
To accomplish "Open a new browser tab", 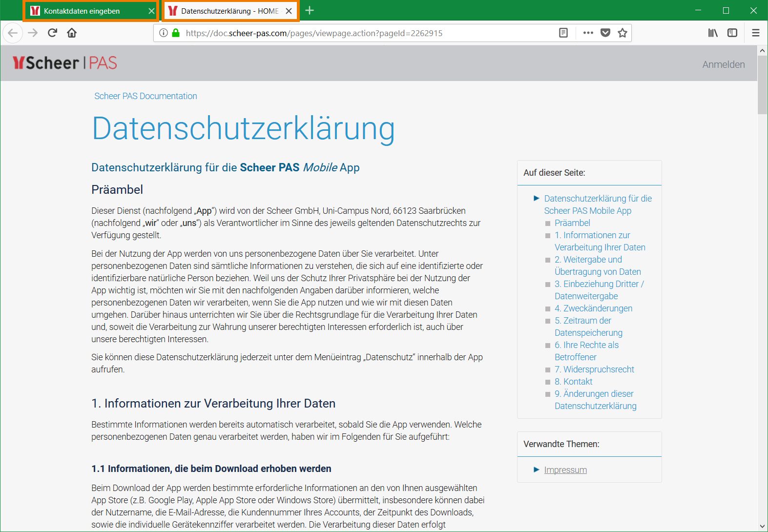I will coord(310,10).
